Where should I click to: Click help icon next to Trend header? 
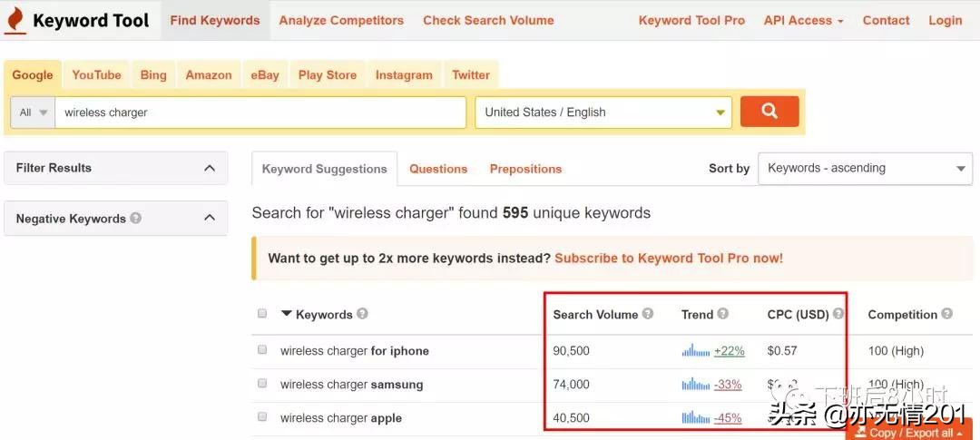(722, 314)
